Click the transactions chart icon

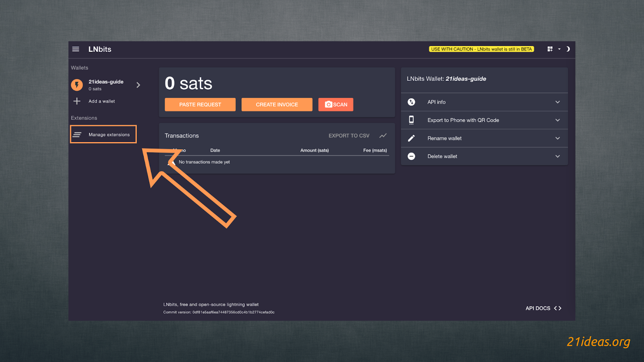coord(383,136)
